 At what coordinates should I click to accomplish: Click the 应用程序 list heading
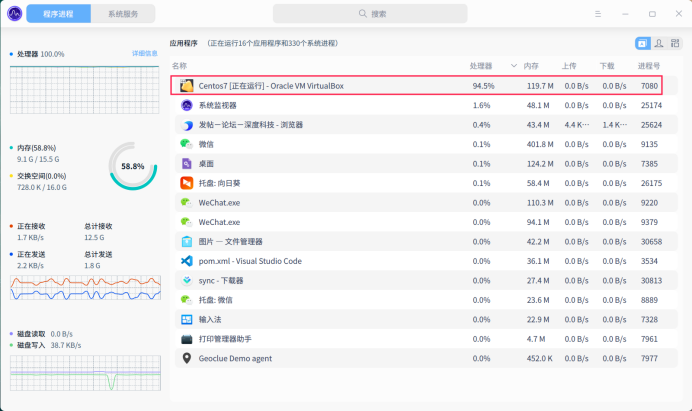pos(184,43)
